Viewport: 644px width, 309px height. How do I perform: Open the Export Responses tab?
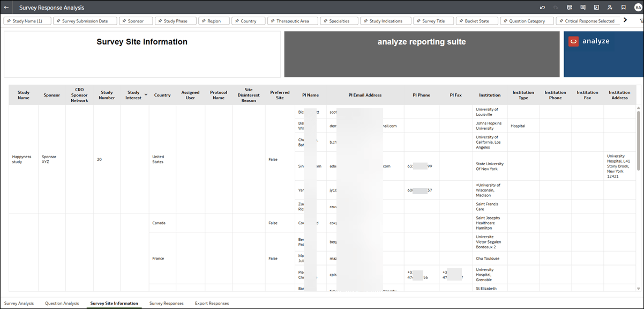[212, 303]
